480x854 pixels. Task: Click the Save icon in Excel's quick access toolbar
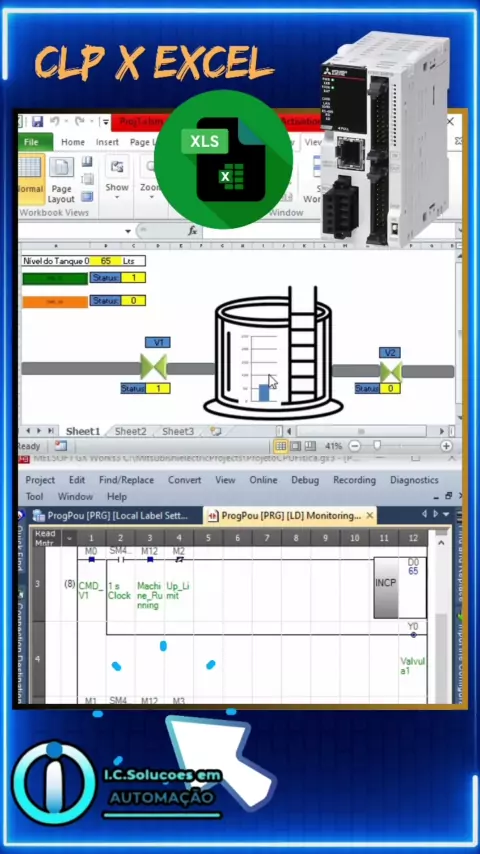pyautogui.click(x=37, y=121)
